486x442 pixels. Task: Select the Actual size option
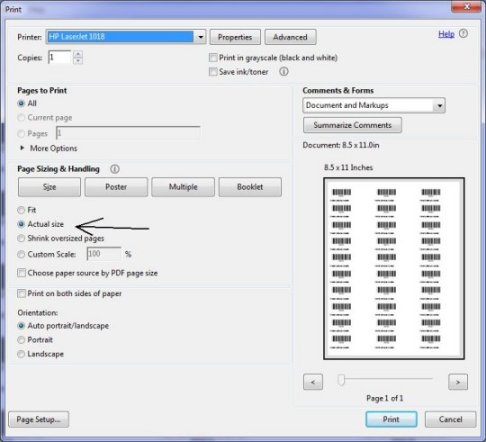pos(21,224)
